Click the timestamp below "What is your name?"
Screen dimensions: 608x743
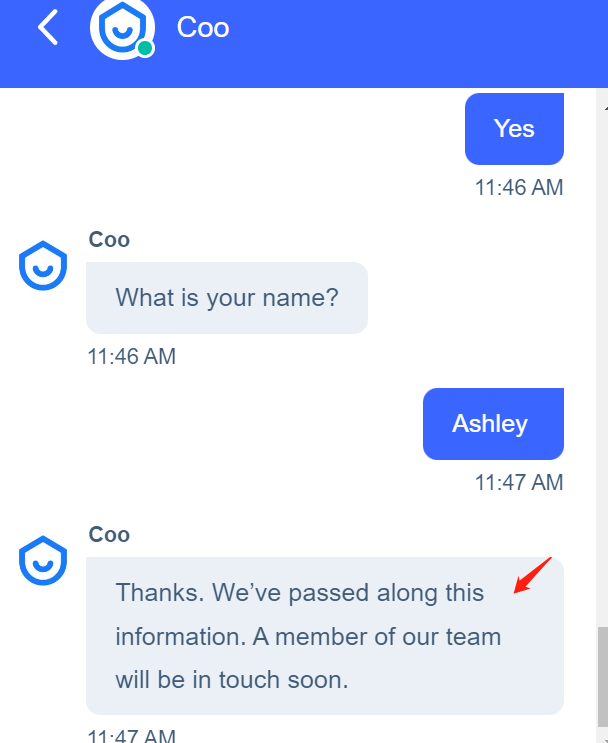(x=132, y=356)
